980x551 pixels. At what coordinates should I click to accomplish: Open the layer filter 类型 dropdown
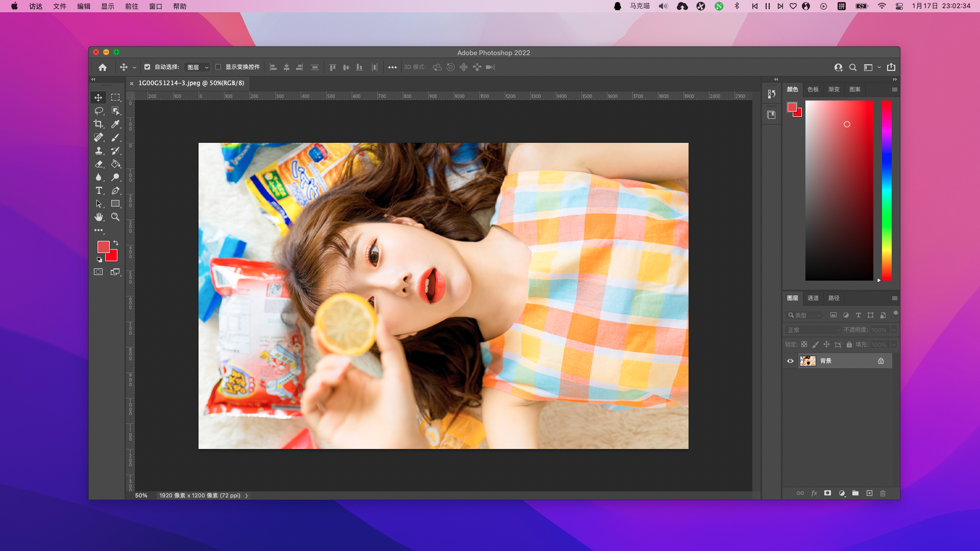[804, 315]
